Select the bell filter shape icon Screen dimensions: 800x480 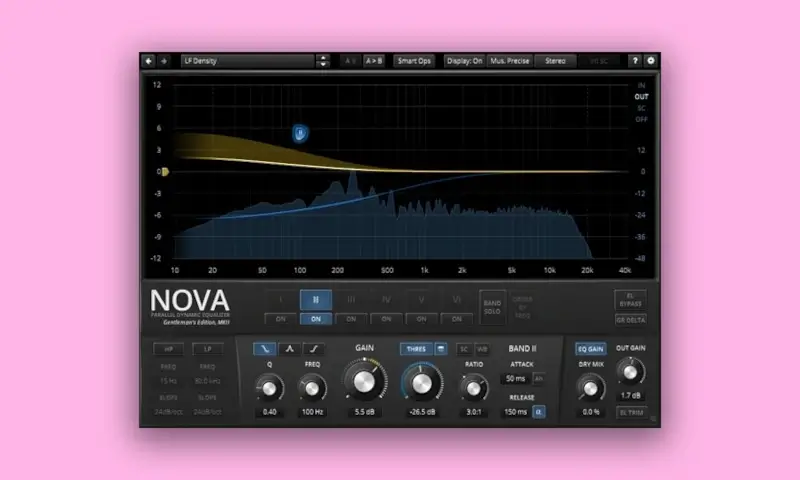pos(289,349)
